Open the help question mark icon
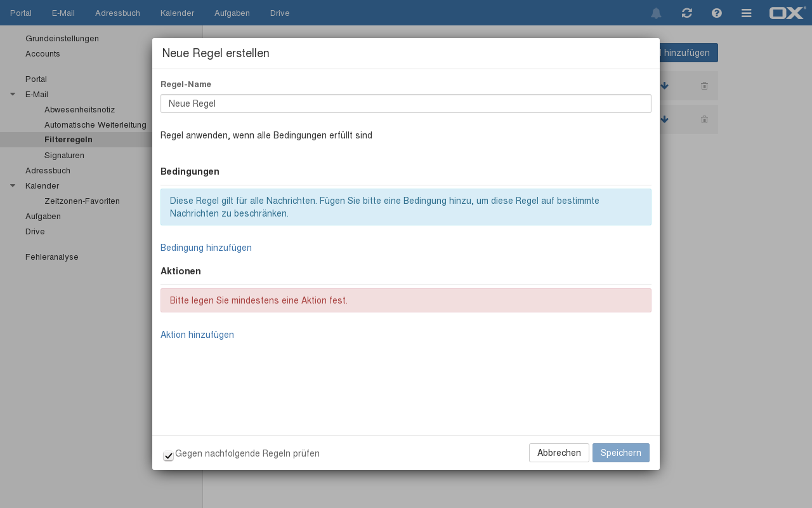The width and height of the screenshot is (812, 508). click(x=717, y=13)
